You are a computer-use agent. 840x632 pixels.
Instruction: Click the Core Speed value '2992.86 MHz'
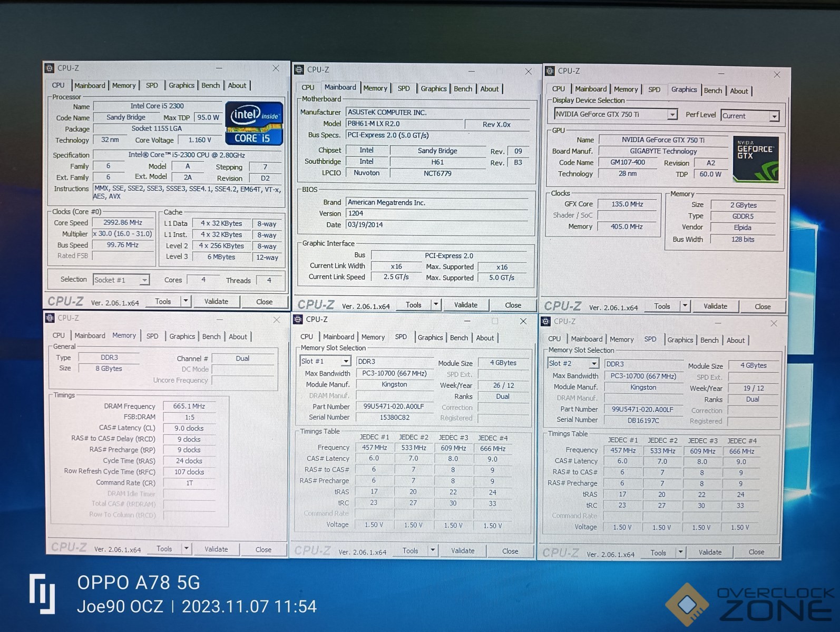(x=123, y=222)
